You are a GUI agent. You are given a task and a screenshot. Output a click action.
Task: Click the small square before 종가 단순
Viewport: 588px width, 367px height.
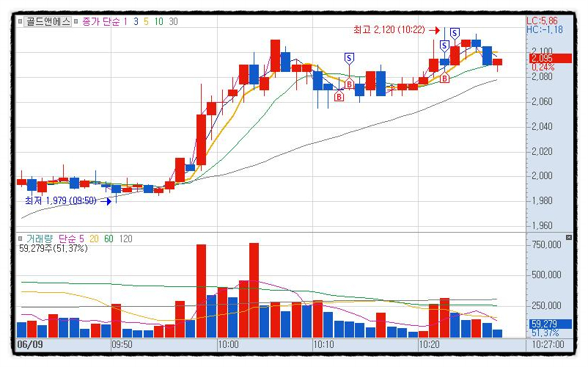pos(76,21)
